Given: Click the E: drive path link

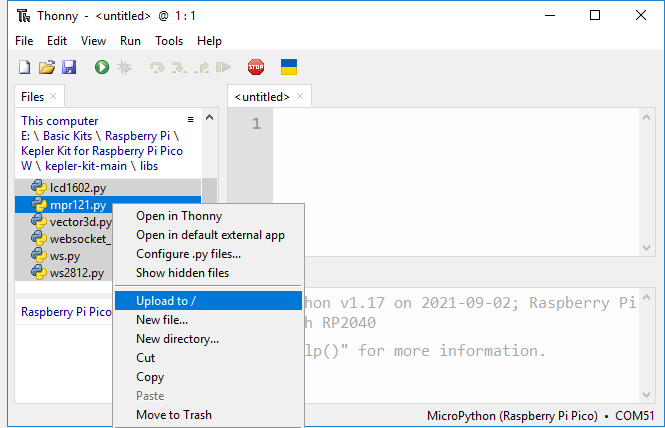Looking at the screenshot, I should pyautogui.click(x=25, y=136).
